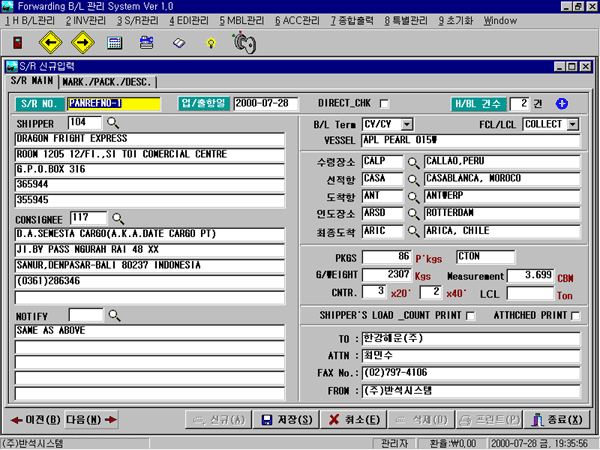Image resolution: width=600 pixels, height=450 pixels.
Task: Go to next record with 다음(N)
Action: point(92,420)
